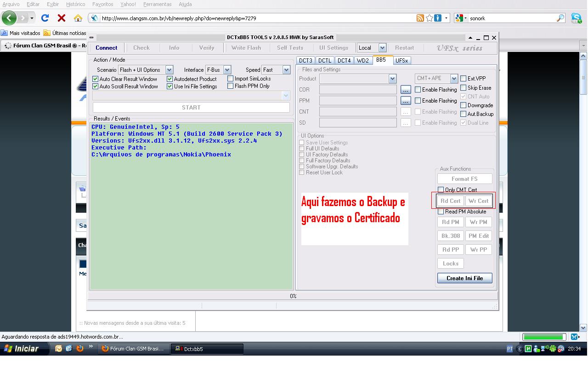Click the Rd Cert button
This screenshot has height=368, width=588.
(x=450, y=201)
